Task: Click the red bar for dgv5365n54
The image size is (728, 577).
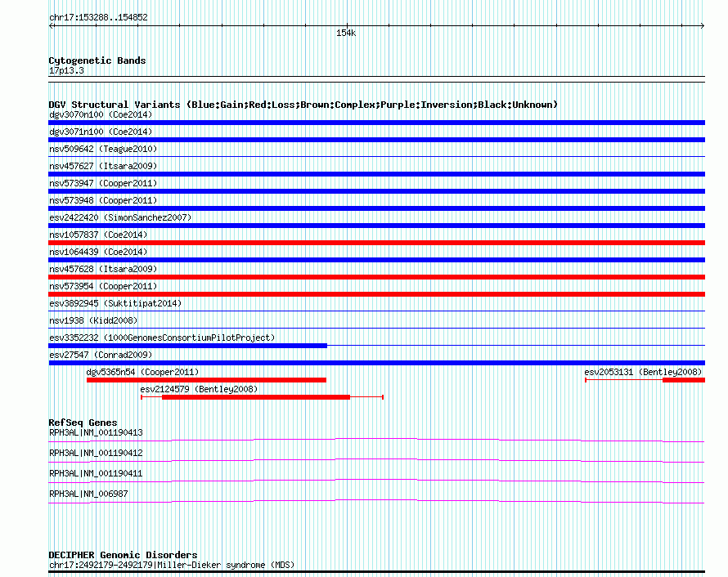Action: pyautogui.click(x=206, y=380)
